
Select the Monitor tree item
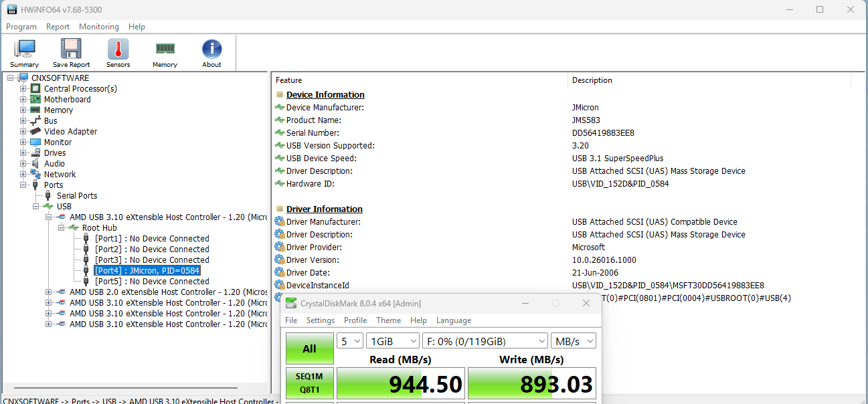(58, 142)
